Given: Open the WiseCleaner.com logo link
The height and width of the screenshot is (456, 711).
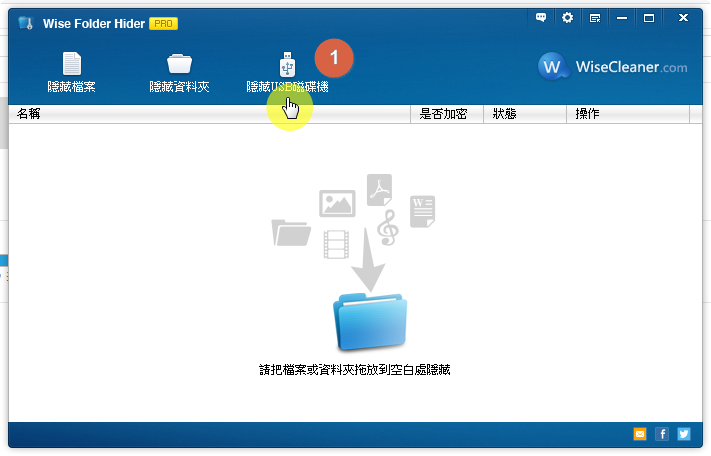Looking at the screenshot, I should 613,66.
